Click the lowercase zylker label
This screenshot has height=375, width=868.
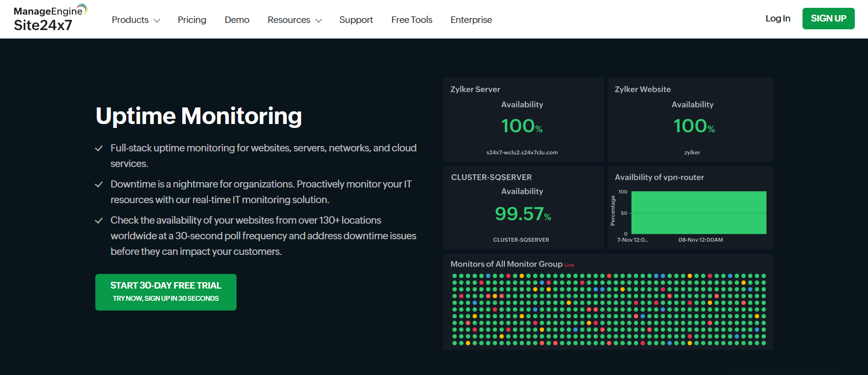click(x=692, y=152)
